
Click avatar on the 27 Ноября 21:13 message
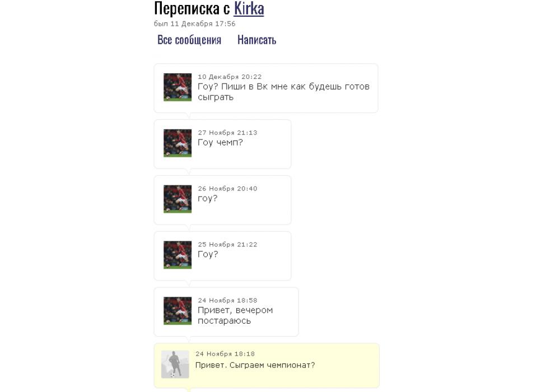178,143
